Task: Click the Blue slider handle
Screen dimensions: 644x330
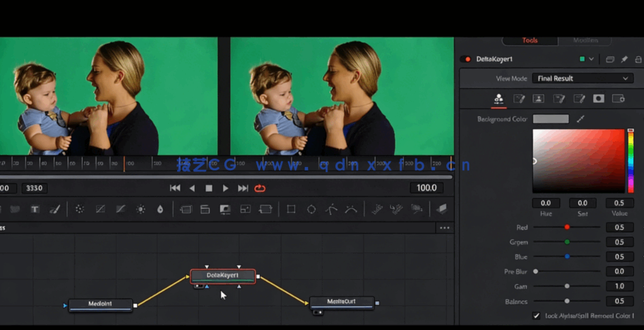Action: click(x=567, y=257)
